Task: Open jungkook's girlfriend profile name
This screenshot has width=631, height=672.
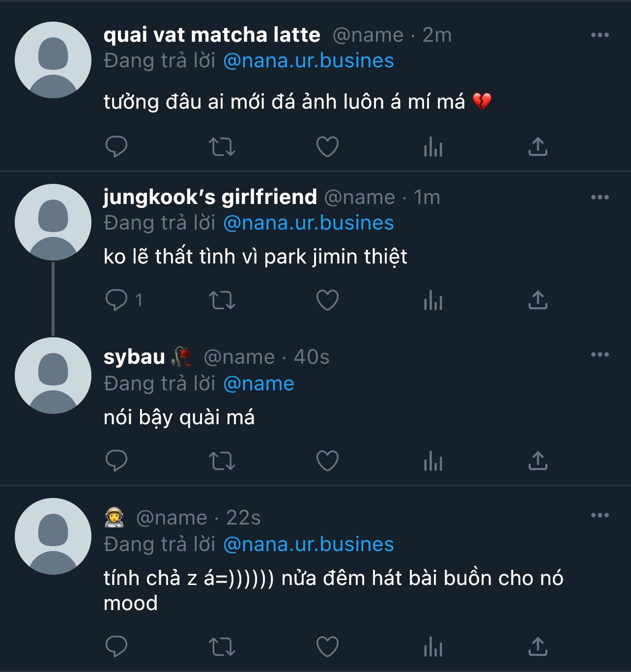Action: coord(210,197)
